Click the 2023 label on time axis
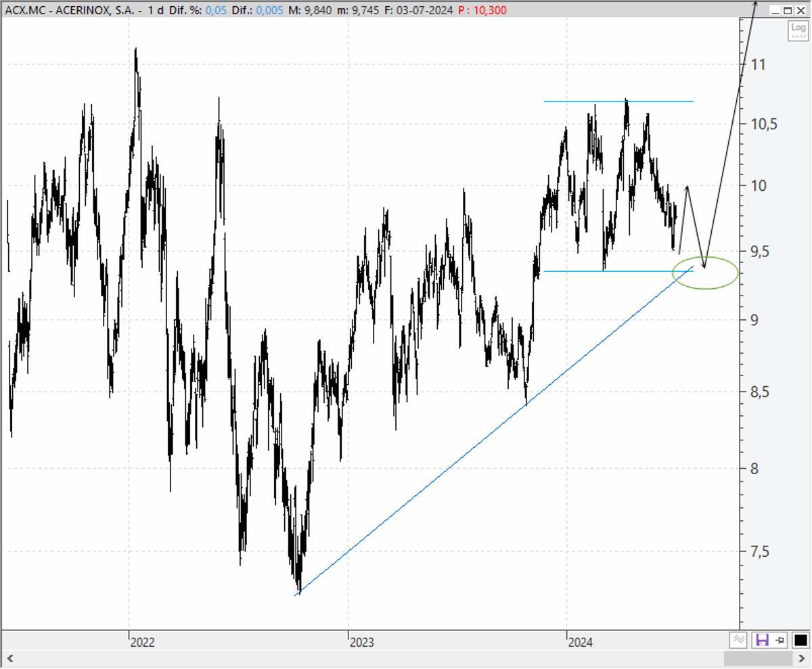This screenshot has width=812, height=669. [362, 643]
